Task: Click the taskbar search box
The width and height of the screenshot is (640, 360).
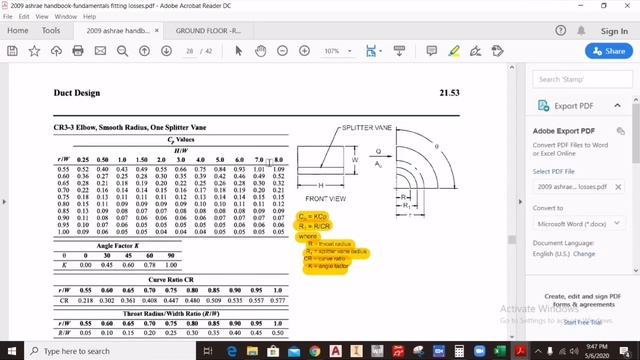Action: tap(110, 351)
